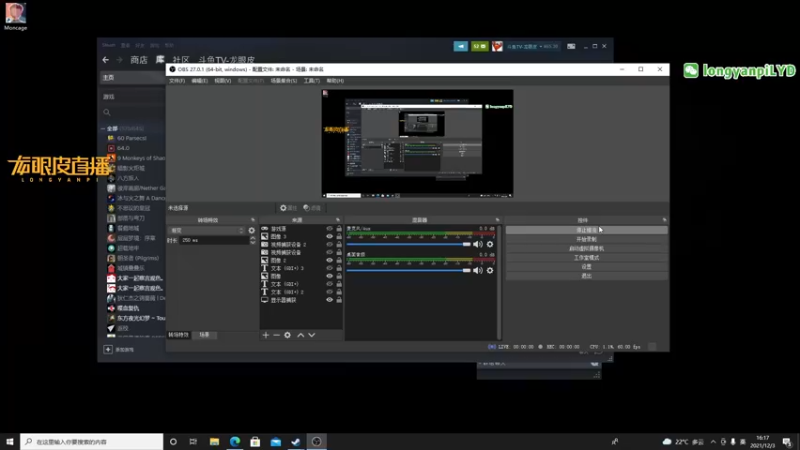Toggle lock on 显示器捕获 source

339,300
